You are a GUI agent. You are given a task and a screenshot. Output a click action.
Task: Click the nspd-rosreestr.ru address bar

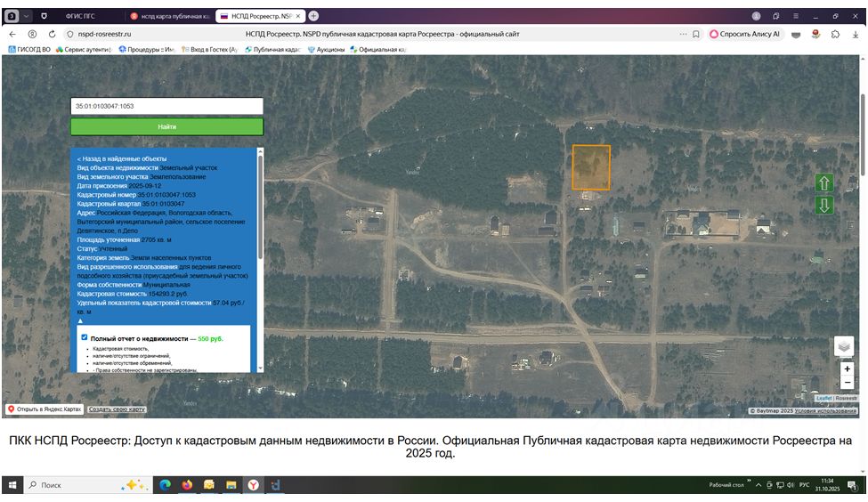click(105, 34)
